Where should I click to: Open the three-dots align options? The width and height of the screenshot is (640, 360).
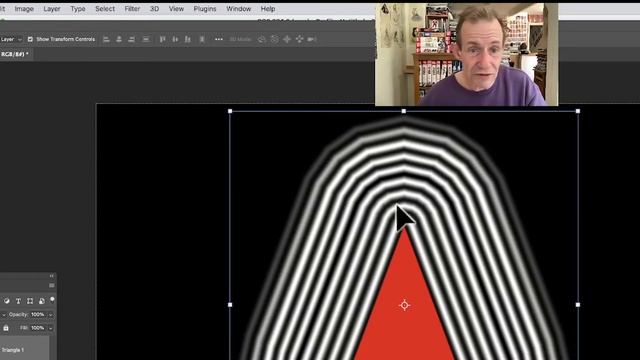point(219,39)
